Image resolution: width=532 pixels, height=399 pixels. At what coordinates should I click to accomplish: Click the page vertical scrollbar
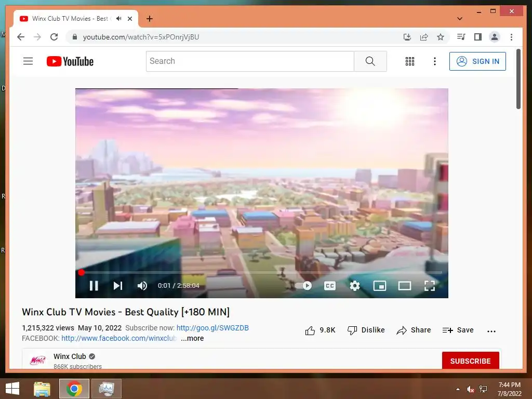click(x=518, y=79)
